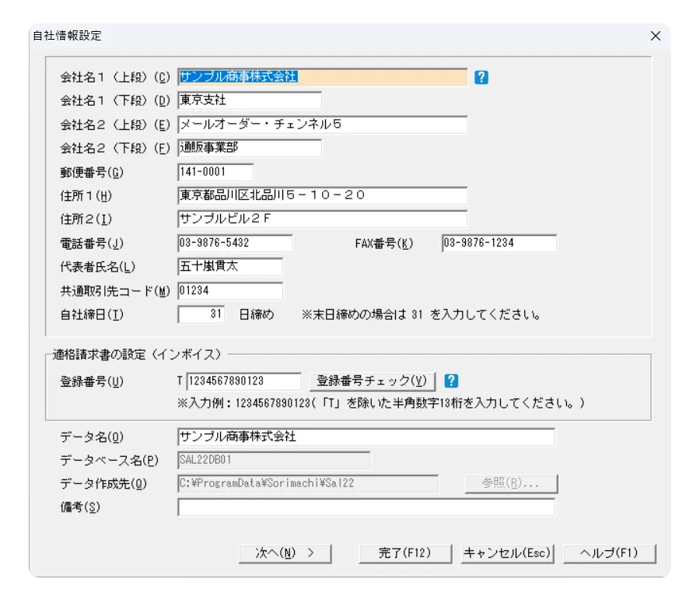Click the 郵便番号 postal code field
Image resolution: width=700 pixels, height=607 pixels.
tap(215, 172)
